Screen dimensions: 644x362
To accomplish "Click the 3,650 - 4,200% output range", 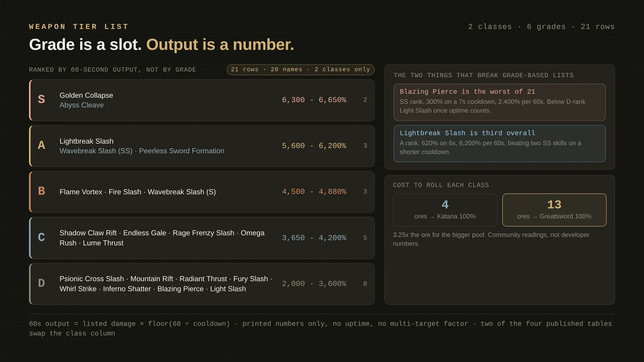I will click(314, 238).
